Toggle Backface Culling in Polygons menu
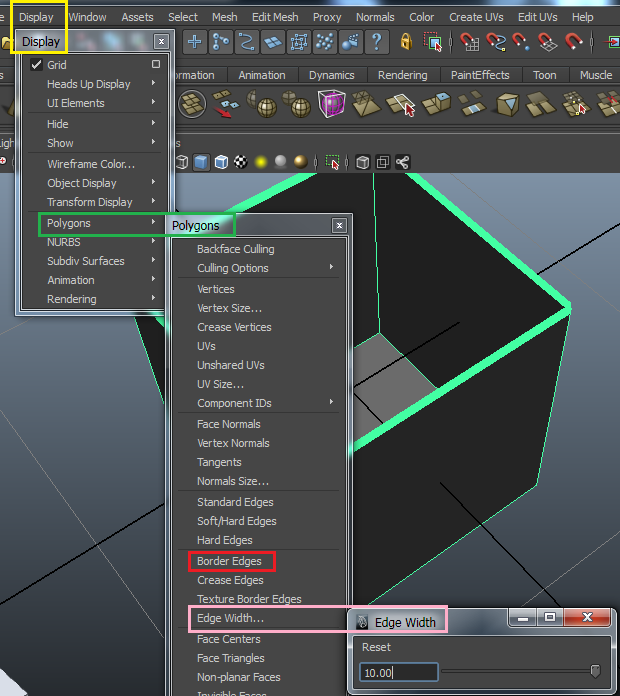The height and width of the screenshot is (696, 620). tap(235, 249)
